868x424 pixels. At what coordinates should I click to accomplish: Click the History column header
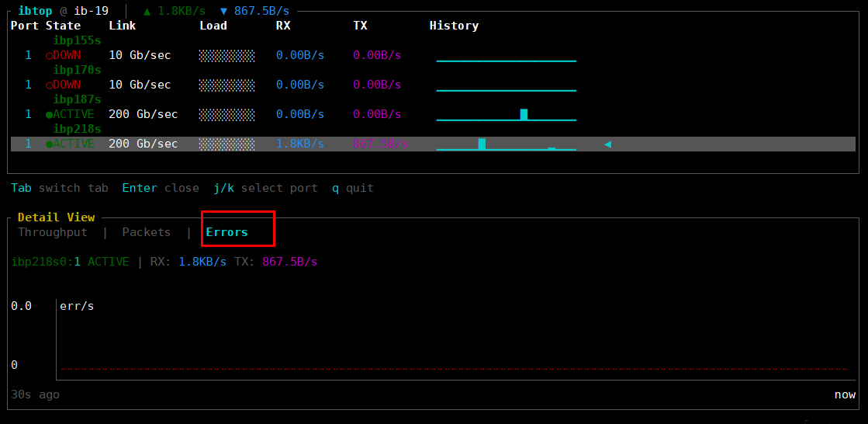coord(454,26)
